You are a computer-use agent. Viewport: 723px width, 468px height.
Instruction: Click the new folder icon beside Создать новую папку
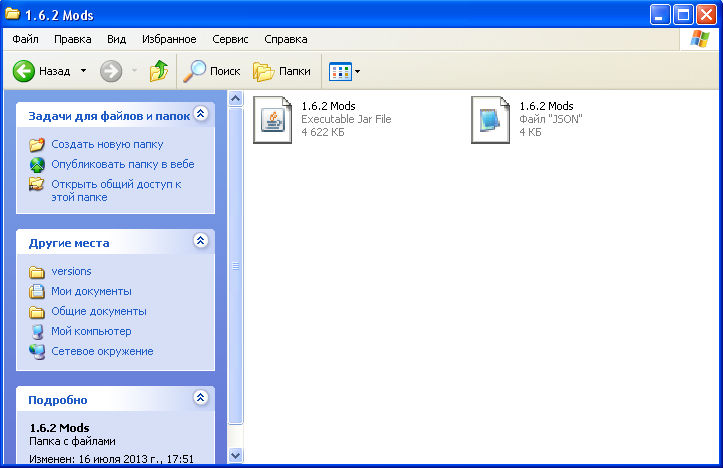[37, 144]
